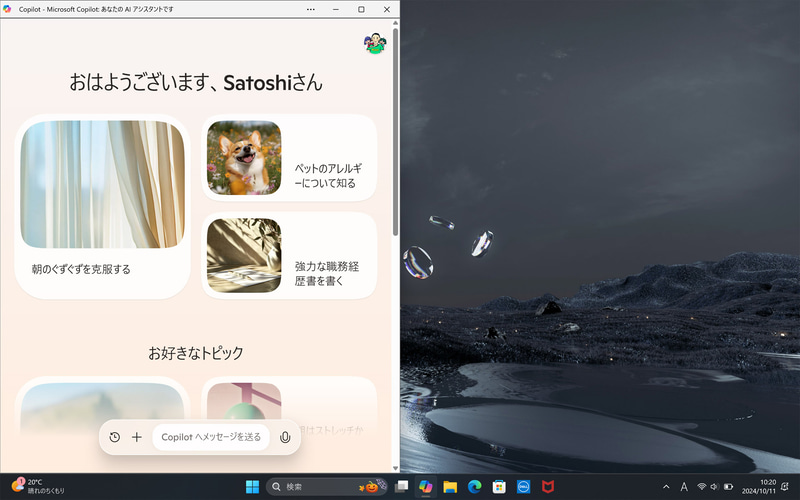Open the clock and date 10:20 flyout
Viewport: 800px width, 500px height.
click(x=759, y=486)
